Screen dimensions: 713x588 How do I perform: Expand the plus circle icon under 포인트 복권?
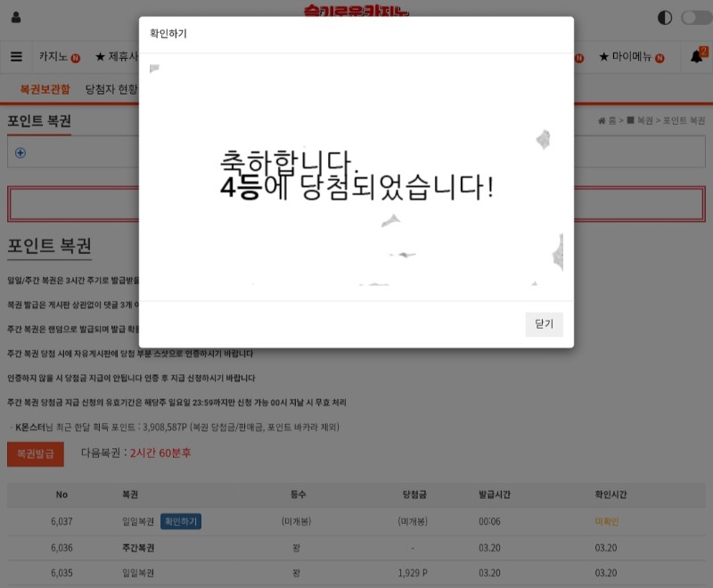coord(20,152)
